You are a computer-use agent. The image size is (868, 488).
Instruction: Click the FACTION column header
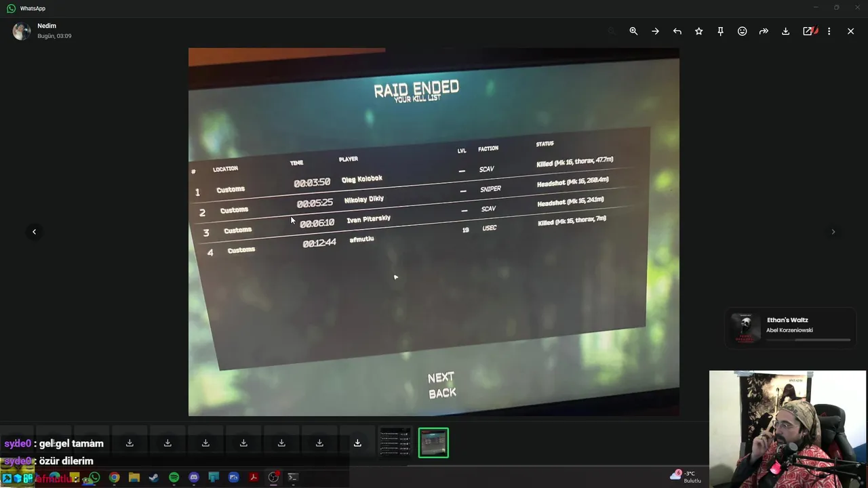click(x=488, y=148)
